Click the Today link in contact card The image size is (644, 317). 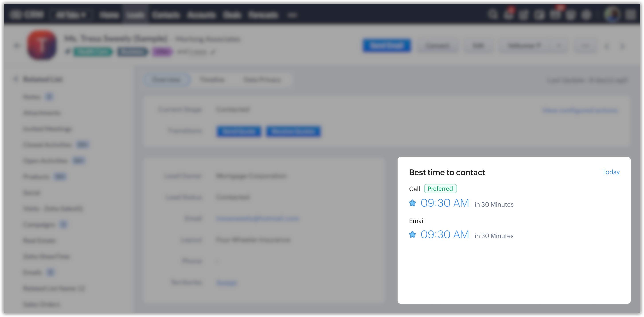pos(611,172)
